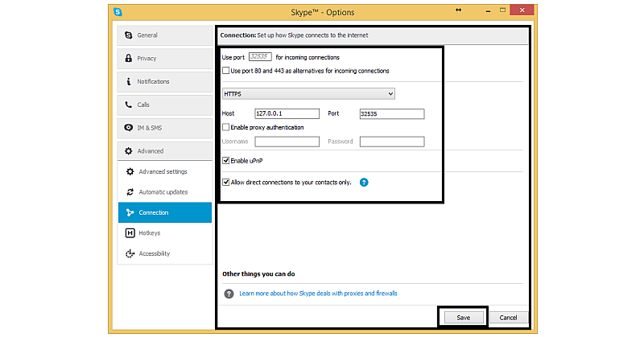The width and height of the screenshot is (644, 337).
Task: Click the incoming connections port field
Action: click(x=260, y=56)
